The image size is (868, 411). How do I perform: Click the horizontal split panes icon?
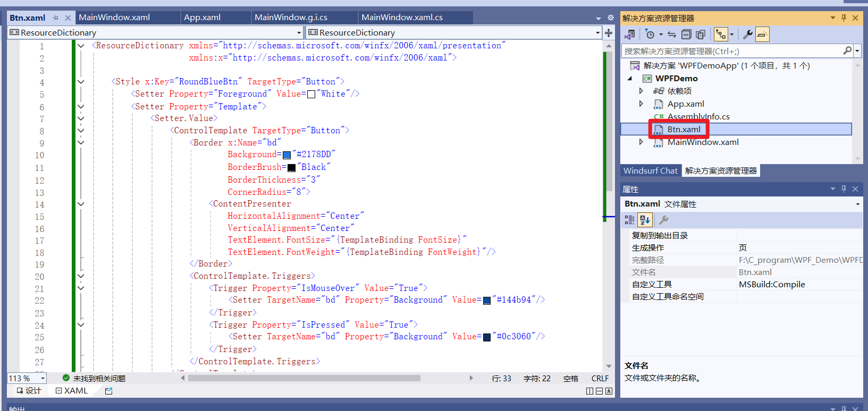(599, 391)
